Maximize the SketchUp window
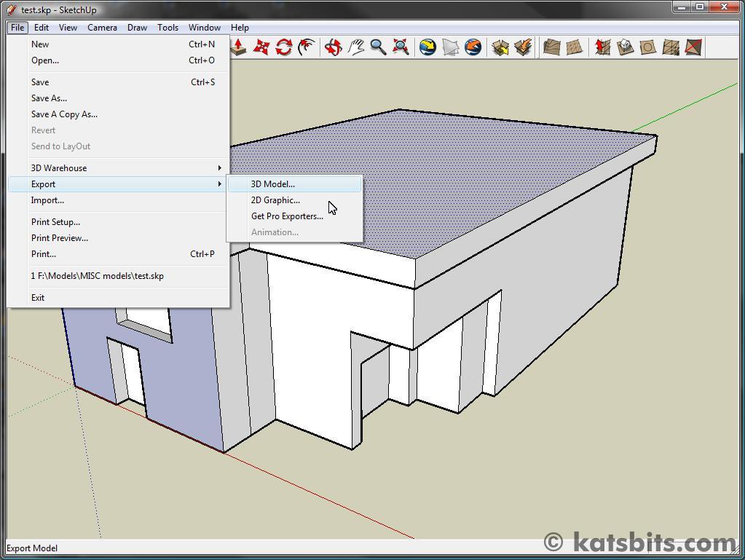This screenshot has height=560, width=745. pyautogui.click(x=700, y=7)
